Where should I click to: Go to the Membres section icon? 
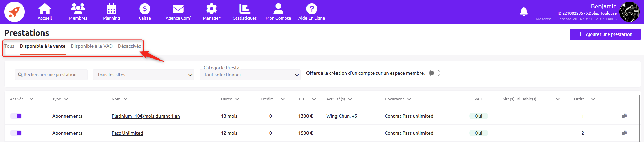(x=78, y=9)
